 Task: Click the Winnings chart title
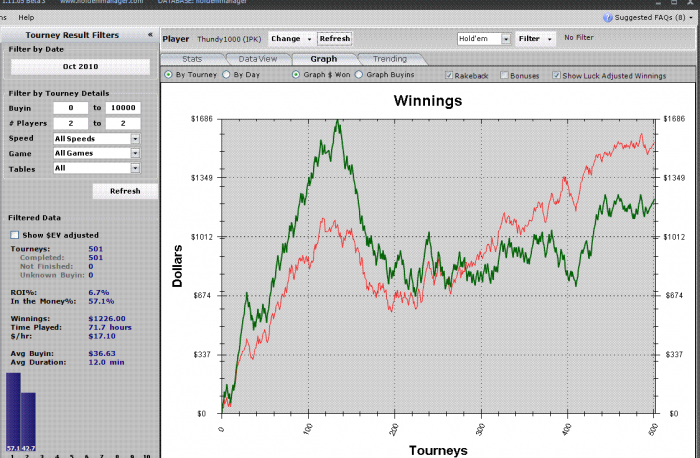(x=428, y=101)
